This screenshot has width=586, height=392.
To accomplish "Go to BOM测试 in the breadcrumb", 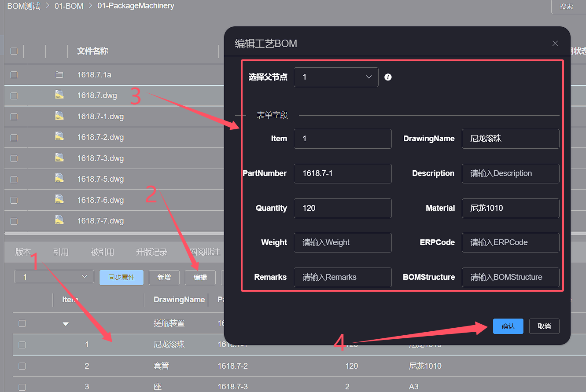I will coord(24,6).
